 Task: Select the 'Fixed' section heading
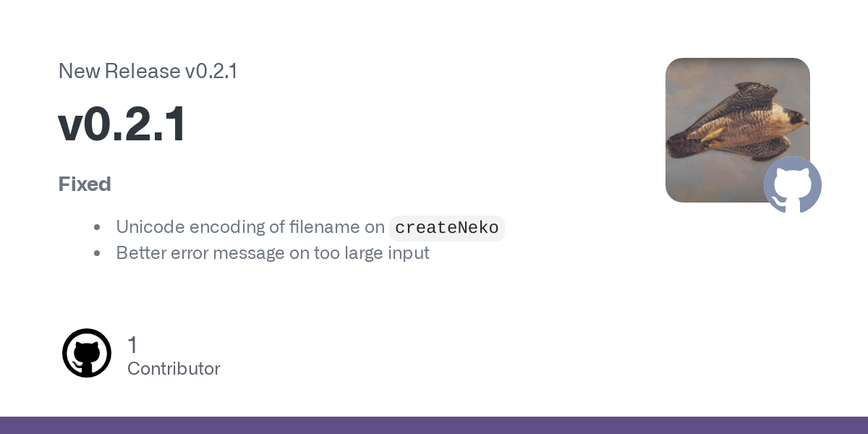(85, 184)
